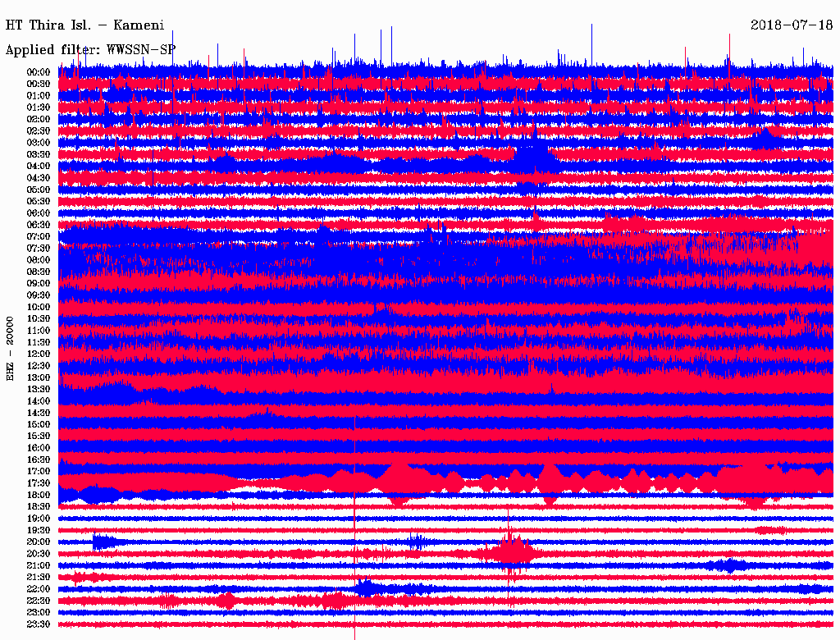
Task: Select the 09:00 time label
Action: tap(39, 283)
